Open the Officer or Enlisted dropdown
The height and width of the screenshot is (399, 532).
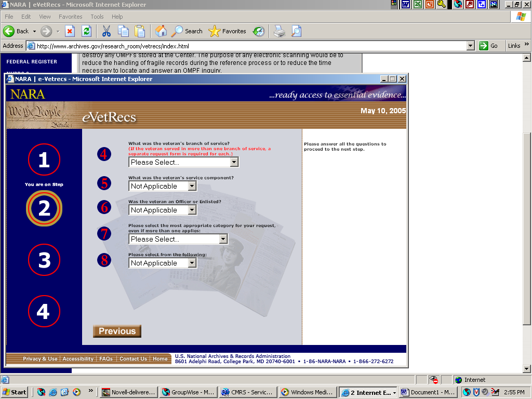(163, 210)
